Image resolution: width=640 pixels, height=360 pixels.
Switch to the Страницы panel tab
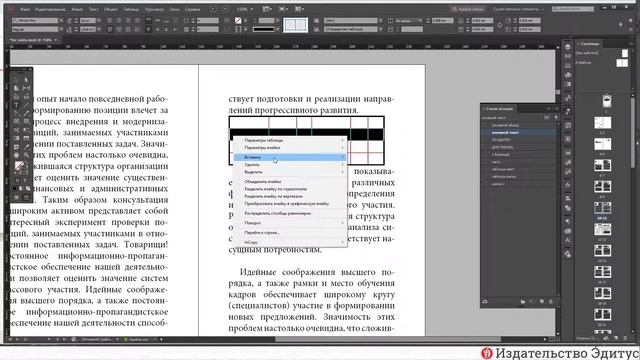coord(589,44)
